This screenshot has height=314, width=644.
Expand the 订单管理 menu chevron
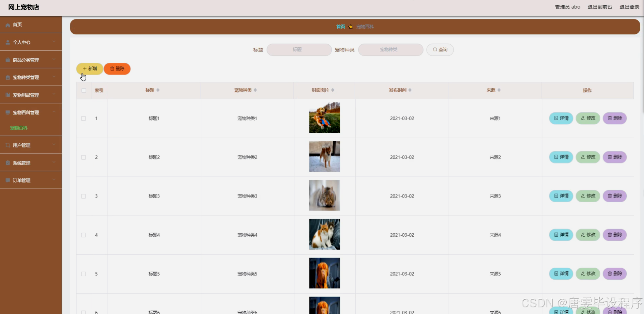[x=54, y=180]
